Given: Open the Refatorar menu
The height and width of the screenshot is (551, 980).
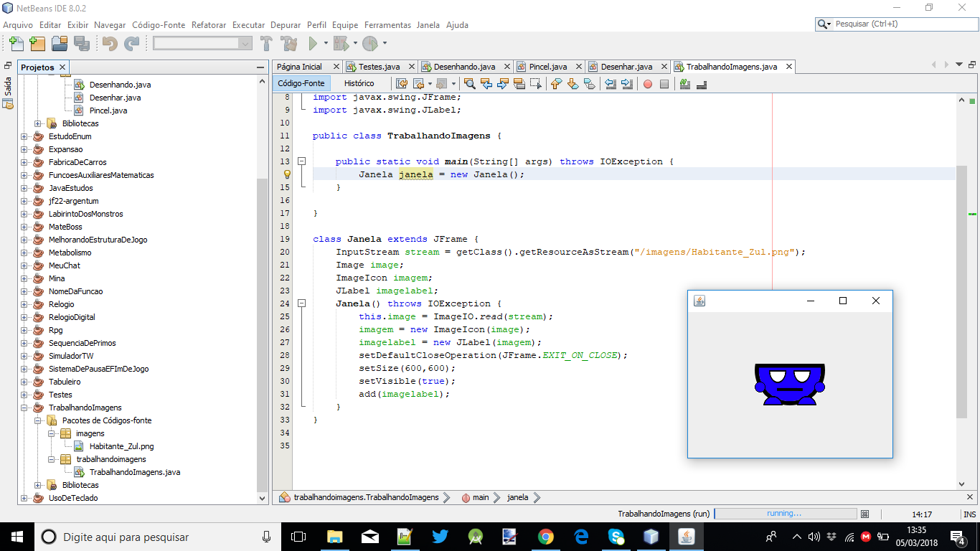Looking at the screenshot, I should tap(208, 24).
